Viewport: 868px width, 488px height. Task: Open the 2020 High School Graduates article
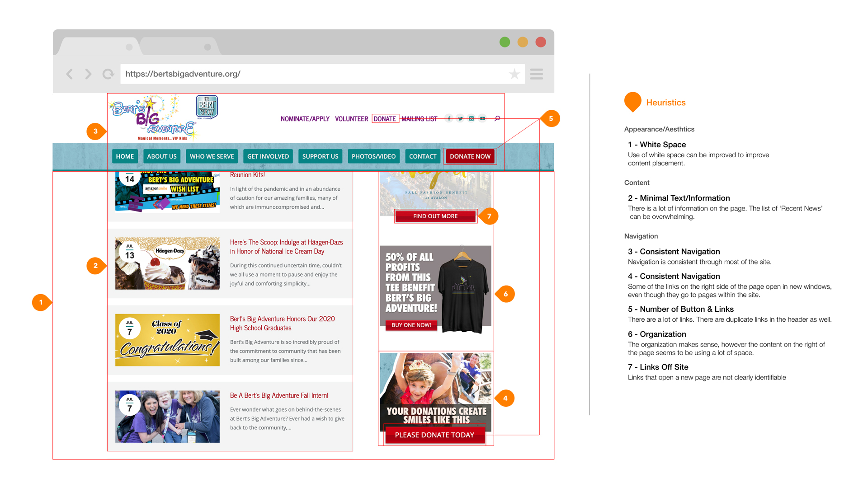(x=283, y=324)
